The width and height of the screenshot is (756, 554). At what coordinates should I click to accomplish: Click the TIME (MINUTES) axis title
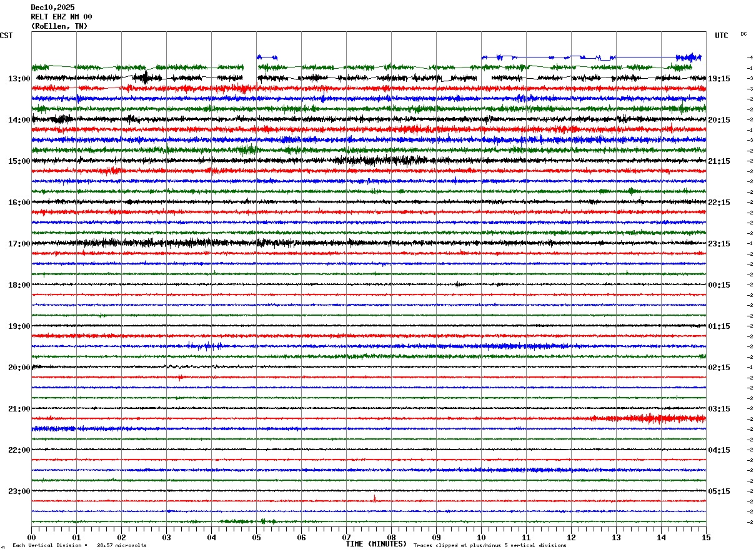click(376, 544)
